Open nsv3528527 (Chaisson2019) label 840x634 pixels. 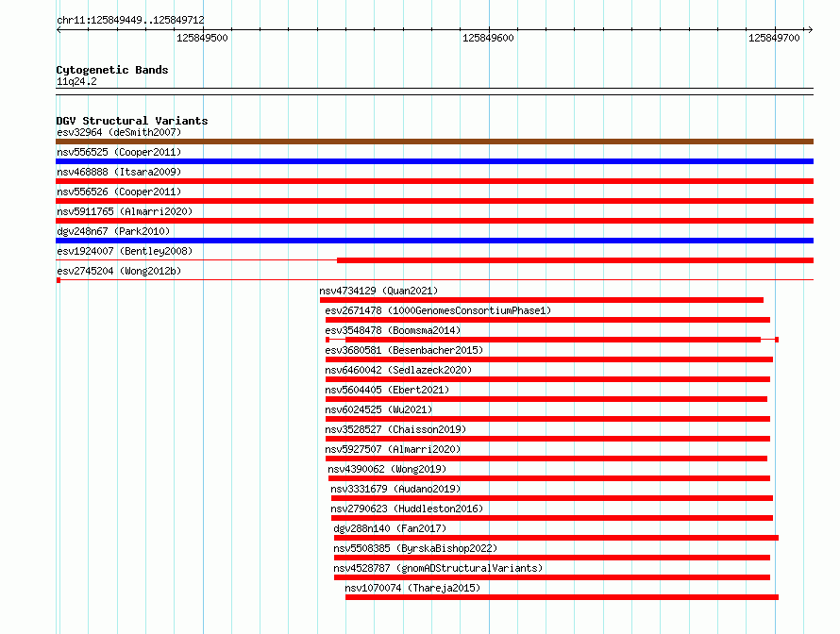coord(395,429)
